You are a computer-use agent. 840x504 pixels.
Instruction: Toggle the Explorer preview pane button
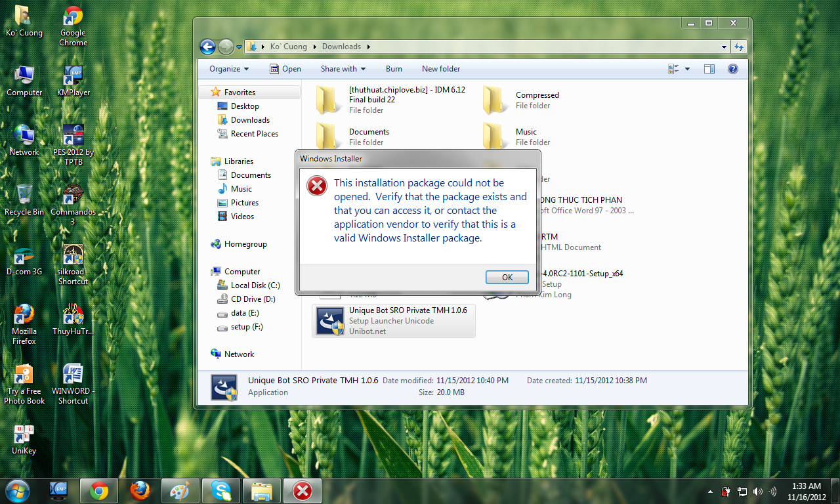coord(709,69)
